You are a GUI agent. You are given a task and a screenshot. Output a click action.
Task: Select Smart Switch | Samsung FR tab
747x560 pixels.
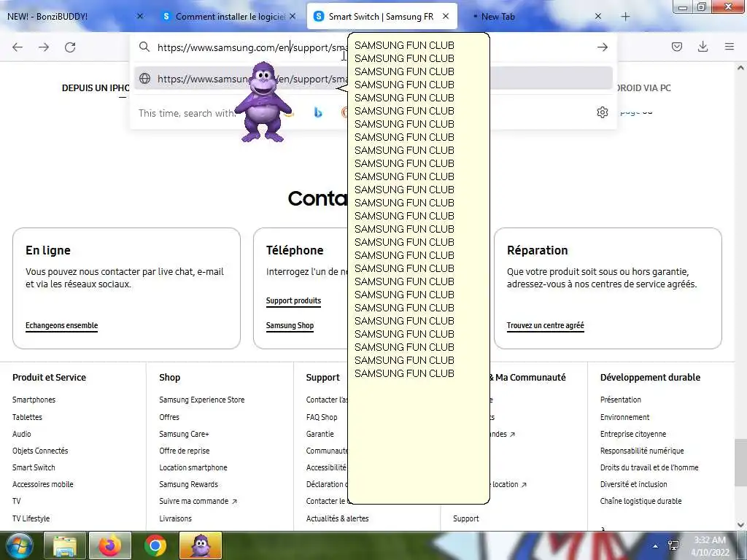pos(382,16)
